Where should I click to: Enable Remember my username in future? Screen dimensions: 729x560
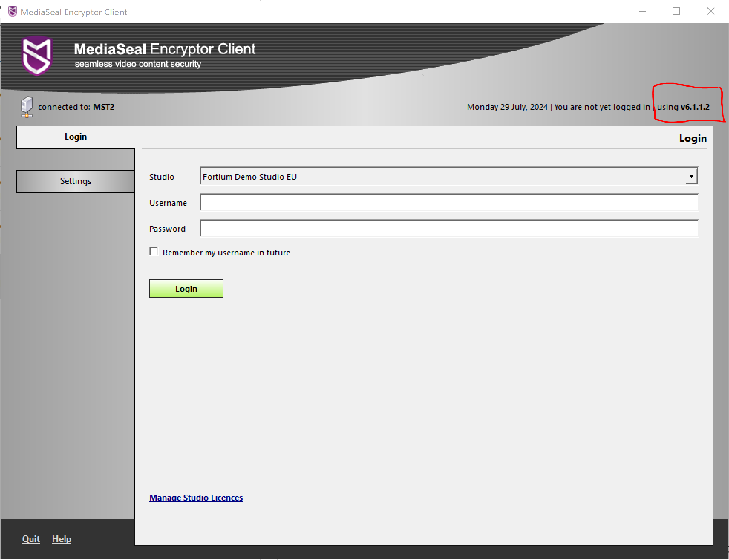coord(154,252)
